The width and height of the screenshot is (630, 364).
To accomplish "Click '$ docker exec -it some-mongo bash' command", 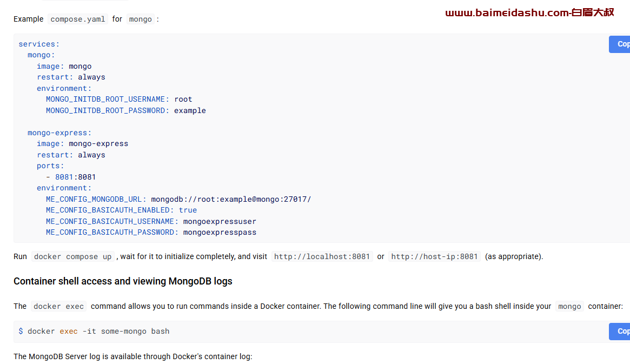I will point(94,332).
